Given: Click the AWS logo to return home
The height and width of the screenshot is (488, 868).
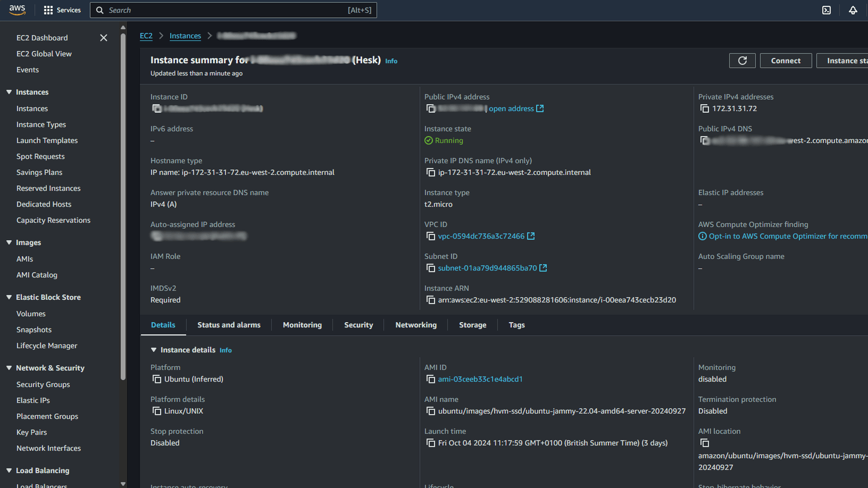Looking at the screenshot, I should 17,10.
